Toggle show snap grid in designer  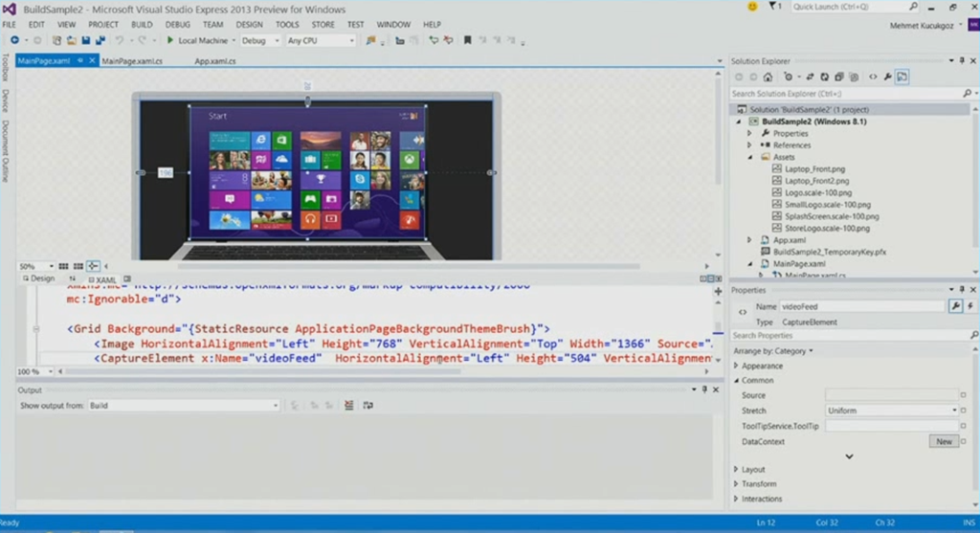click(63, 266)
